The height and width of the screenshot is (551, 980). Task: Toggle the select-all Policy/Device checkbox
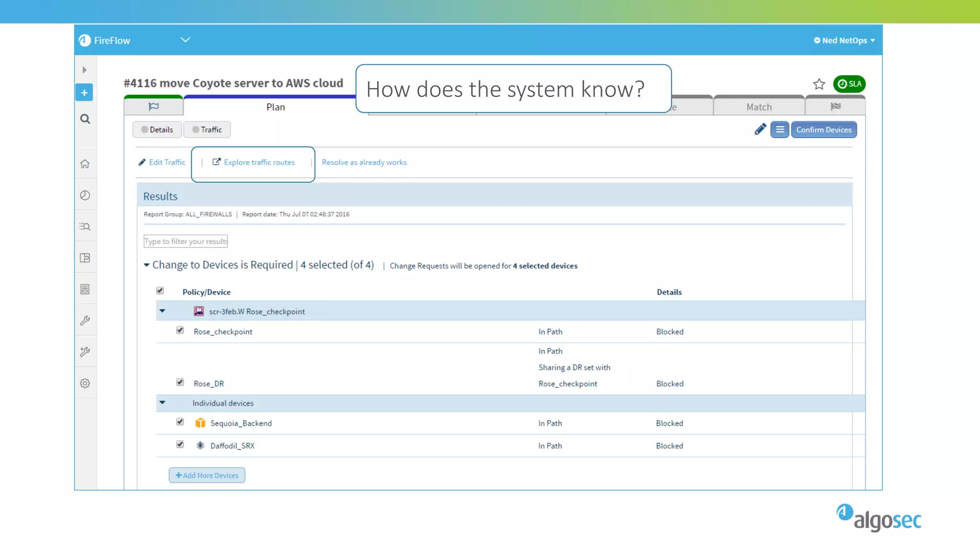pyautogui.click(x=160, y=291)
